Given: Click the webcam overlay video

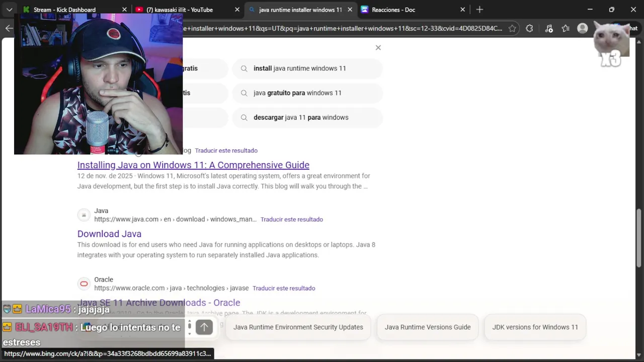Looking at the screenshot, I should coord(98,84).
